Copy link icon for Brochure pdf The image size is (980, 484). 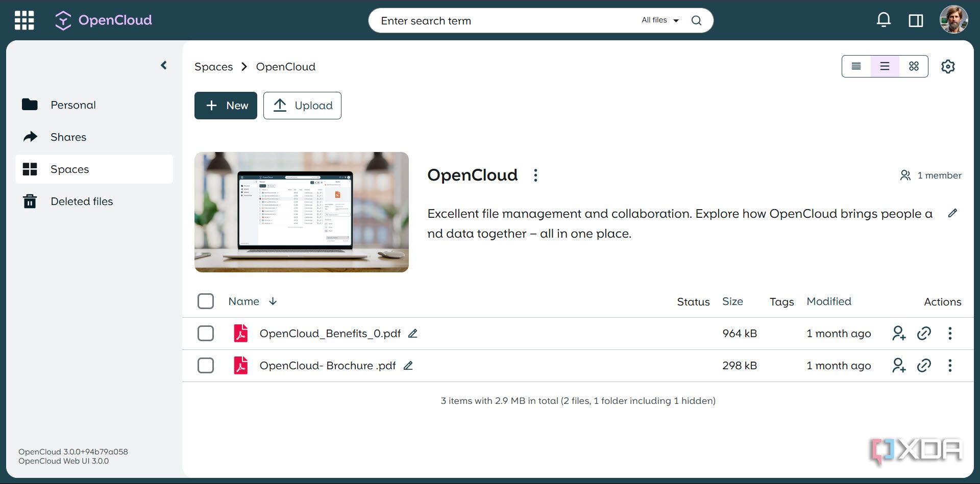(924, 366)
